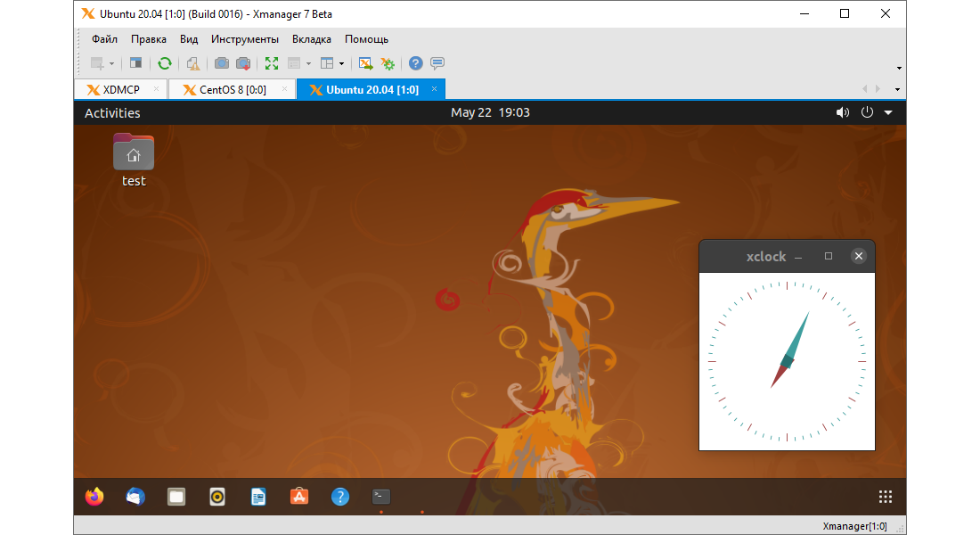Toggle full screen with green arrows icon

271,63
